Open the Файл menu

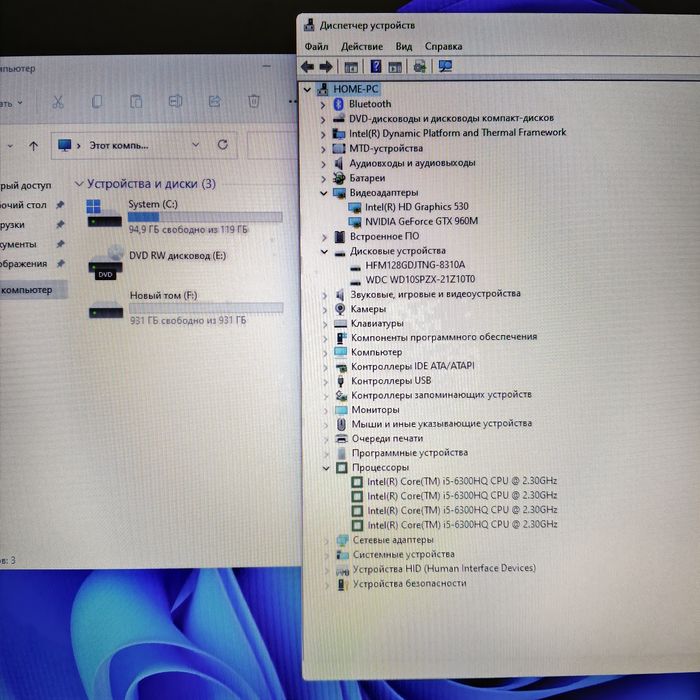pyautogui.click(x=317, y=46)
